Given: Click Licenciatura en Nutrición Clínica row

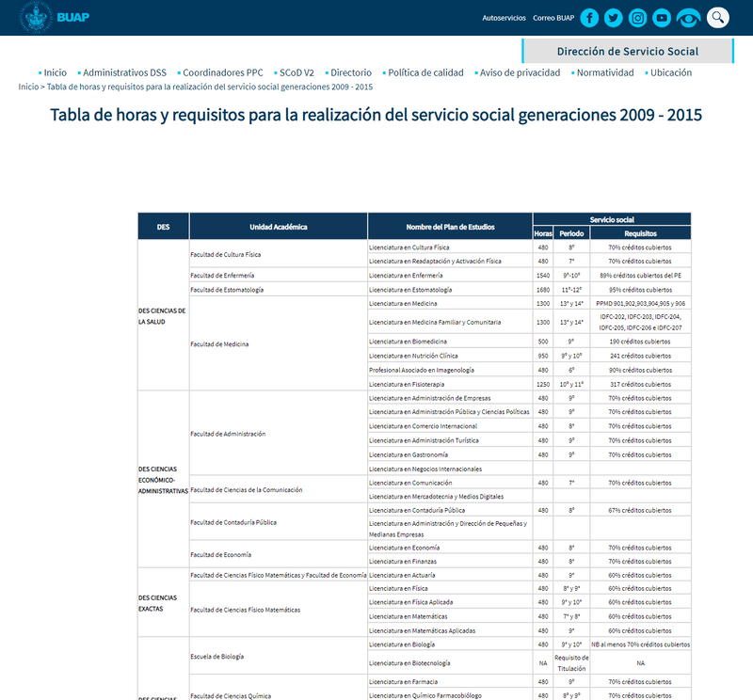Looking at the screenshot, I should [450, 356].
